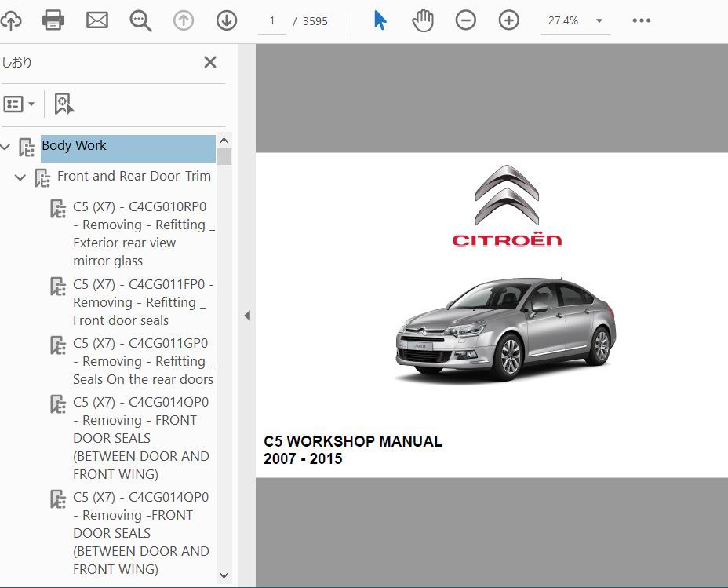Click the Body Work bookmark icon
Image resolution: width=728 pixels, height=588 pixels.
point(27,148)
